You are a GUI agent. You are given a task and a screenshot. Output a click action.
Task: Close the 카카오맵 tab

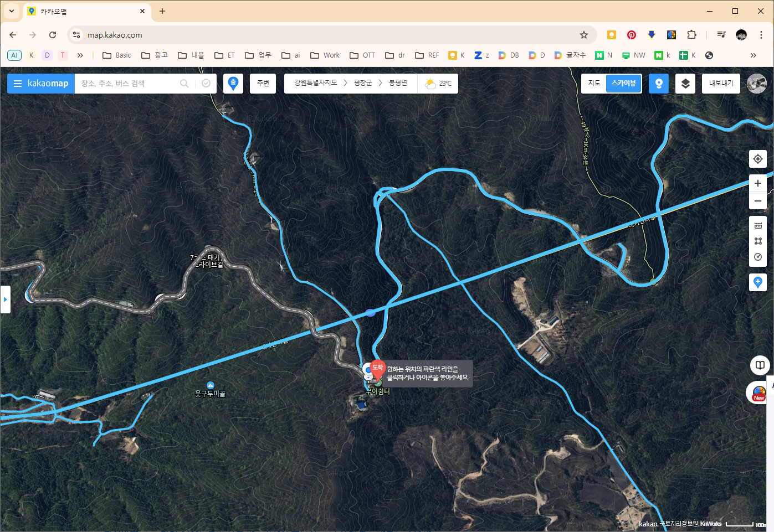click(142, 11)
